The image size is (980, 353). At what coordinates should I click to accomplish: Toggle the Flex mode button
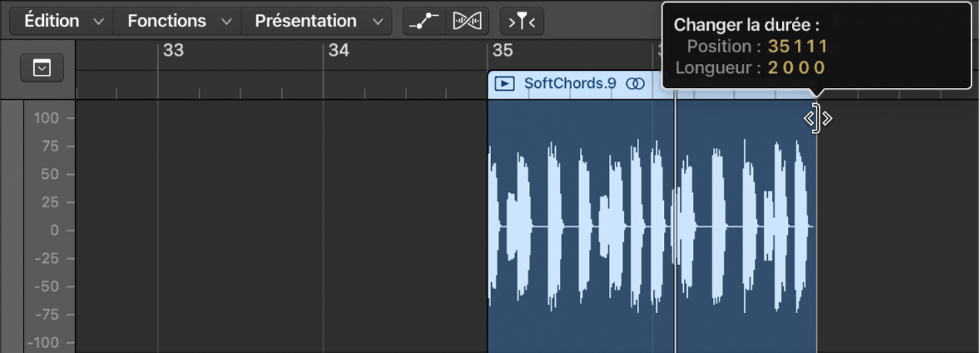pyautogui.click(x=466, y=22)
